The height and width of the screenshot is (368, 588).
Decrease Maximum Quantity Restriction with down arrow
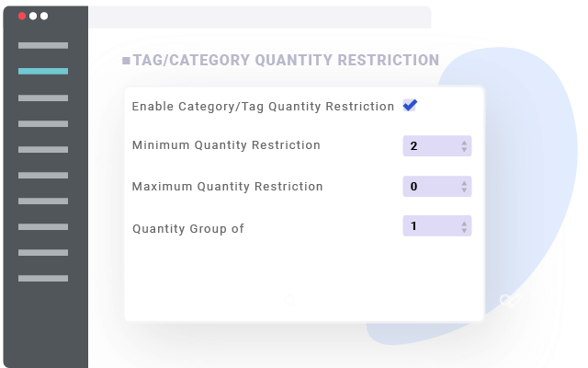[465, 190]
